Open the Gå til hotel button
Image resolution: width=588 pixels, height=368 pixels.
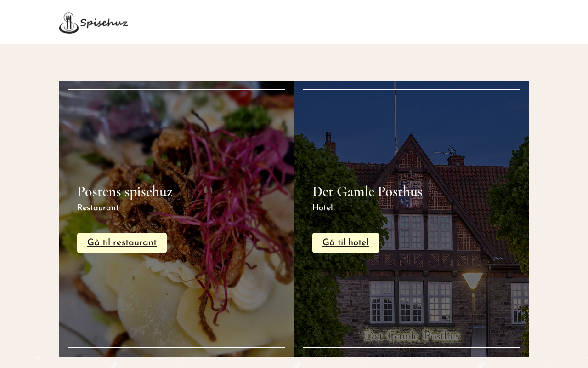pos(345,243)
